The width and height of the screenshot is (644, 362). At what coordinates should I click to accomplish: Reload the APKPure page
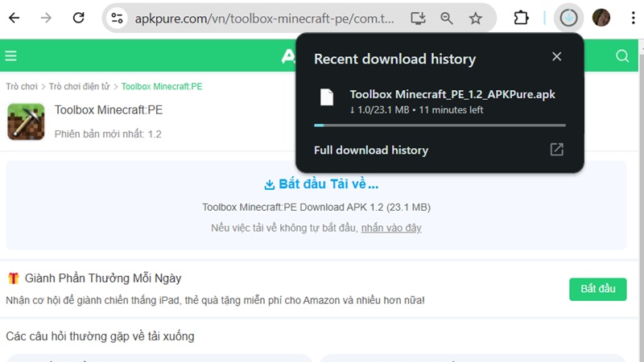[78, 18]
